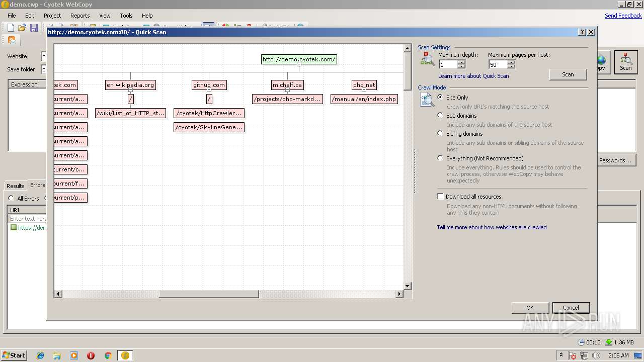Open the Edit menu
644x362 pixels.
(x=30, y=16)
